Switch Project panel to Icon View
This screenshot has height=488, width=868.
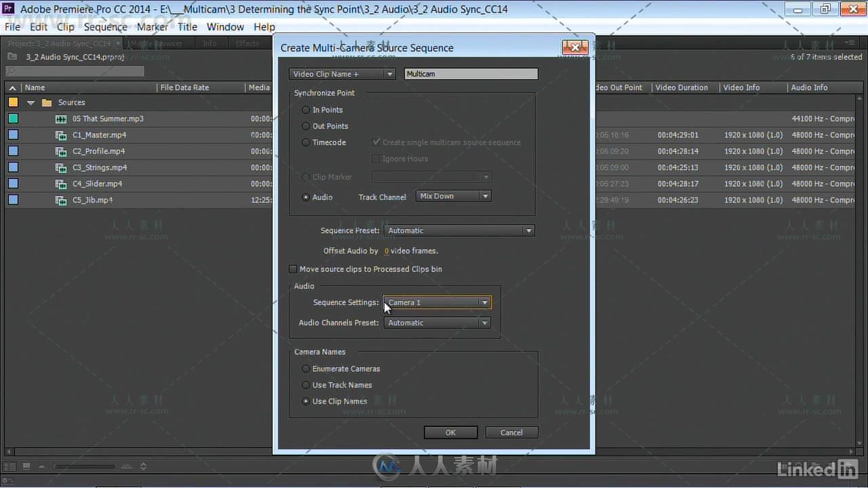click(x=26, y=466)
